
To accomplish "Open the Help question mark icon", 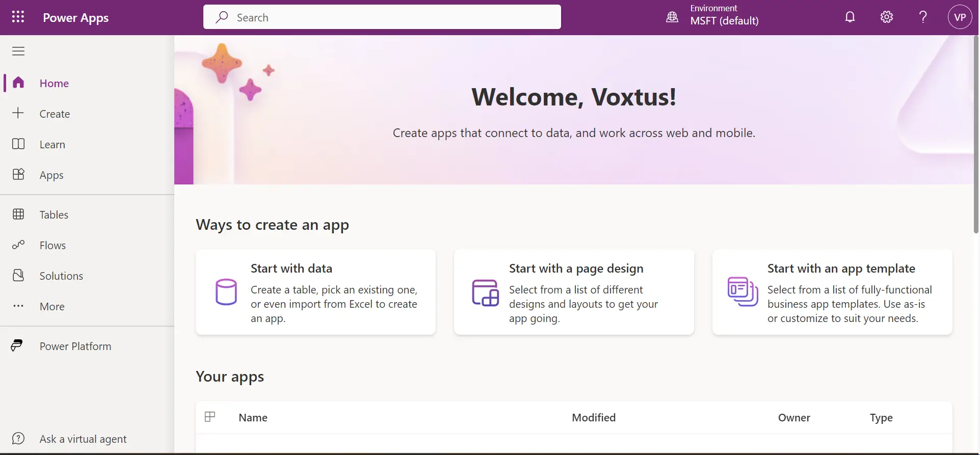I will [x=923, y=17].
